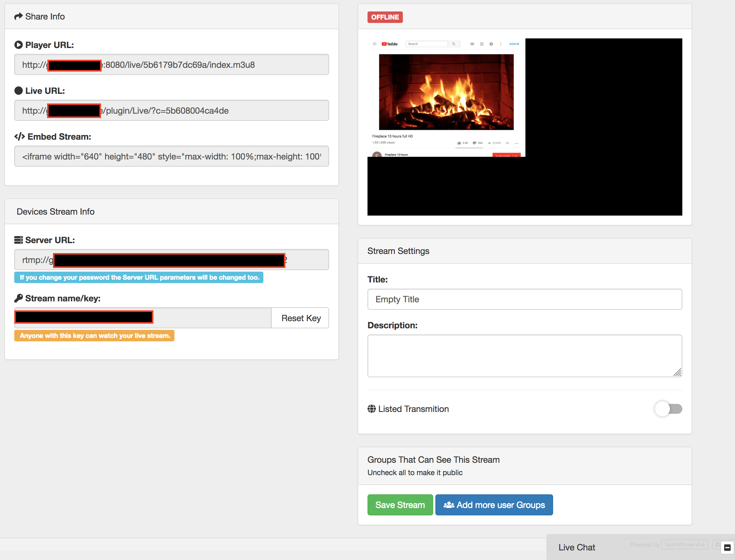Click the Listed Transition label
This screenshot has width=735, height=560.
click(414, 409)
